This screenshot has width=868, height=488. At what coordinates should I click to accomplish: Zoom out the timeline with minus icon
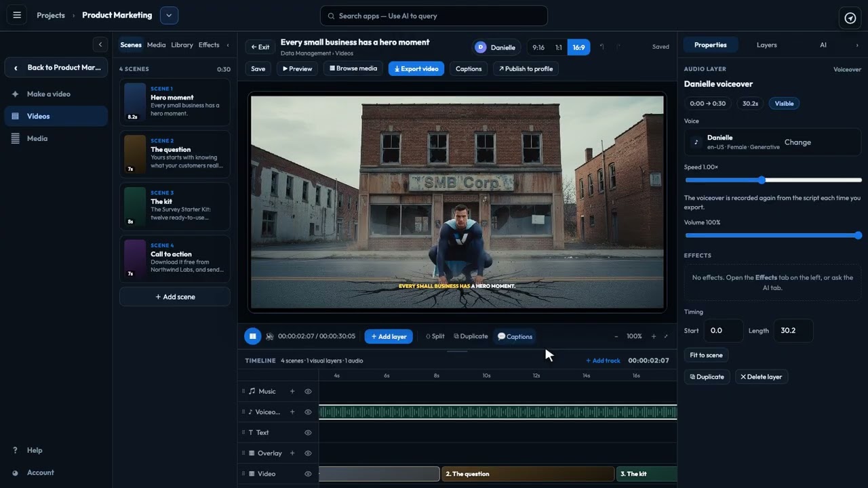click(x=616, y=336)
